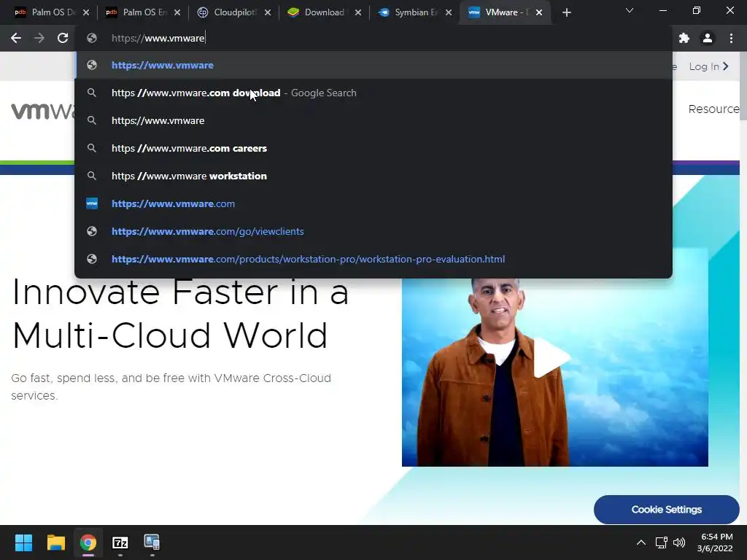Play the VMware promo video
This screenshot has width=747, height=560.
(551, 357)
